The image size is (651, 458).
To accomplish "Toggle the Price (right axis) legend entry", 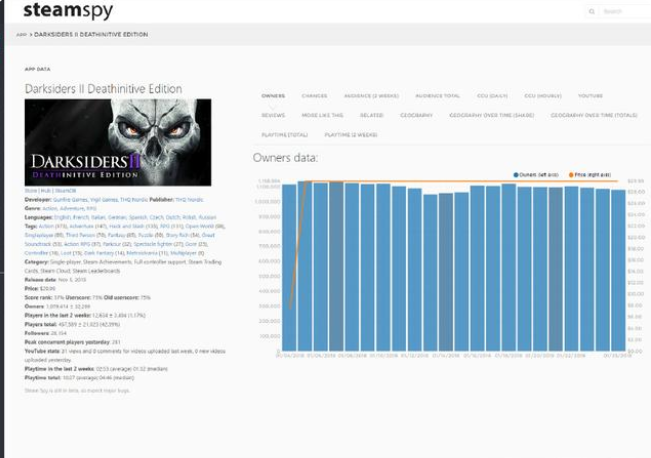I will pos(590,175).
